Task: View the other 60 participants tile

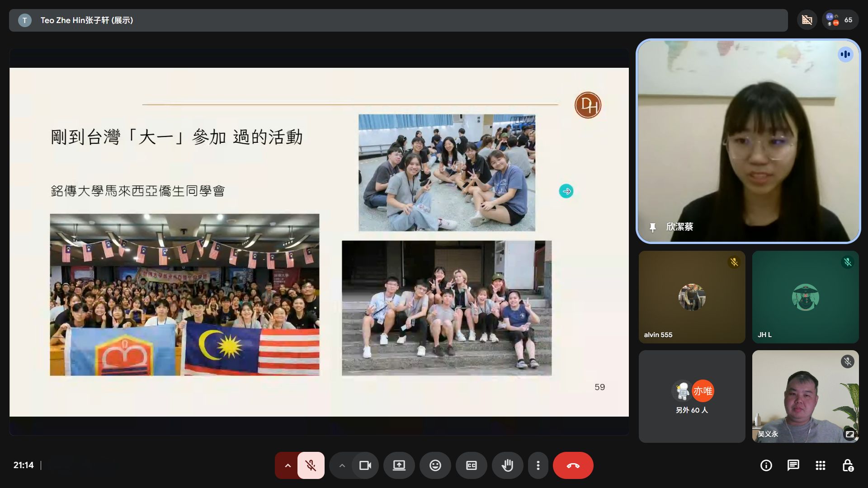Action: (x=692, y=396)
